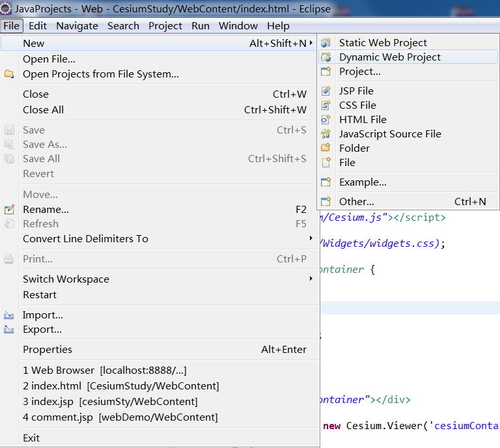Click the Rename pencil icon
This screenshot has width=500, height=448.
pyautogui.click(x=9, y=210)
